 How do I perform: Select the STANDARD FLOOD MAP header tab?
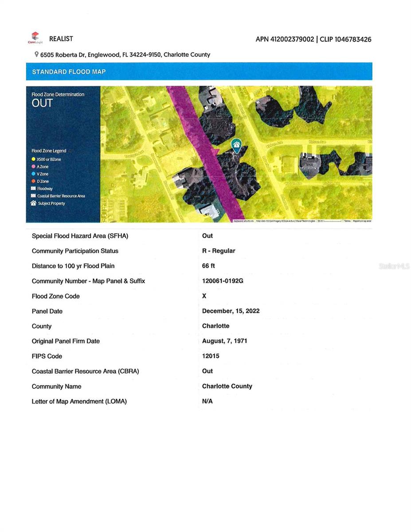pos(69,71)
